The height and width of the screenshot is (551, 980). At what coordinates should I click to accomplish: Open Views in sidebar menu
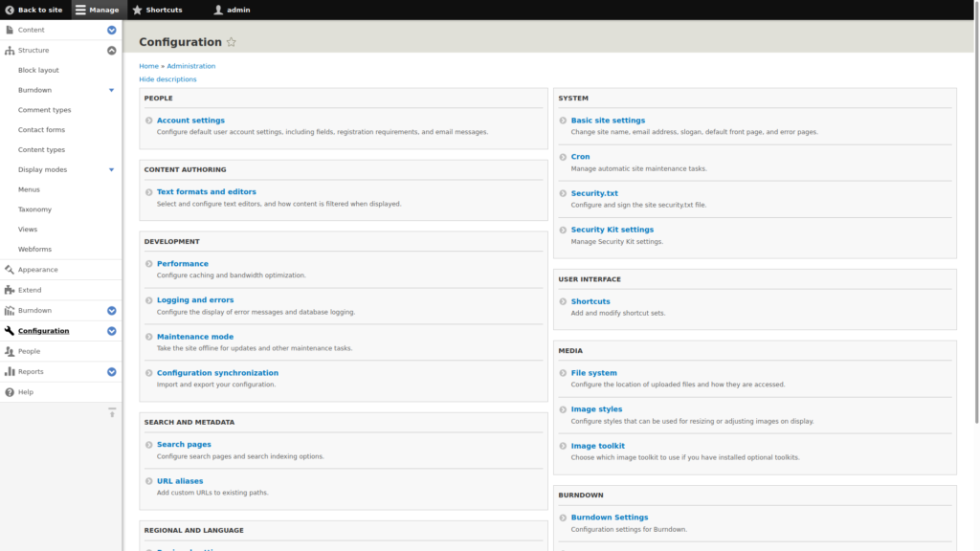(28, 230)
